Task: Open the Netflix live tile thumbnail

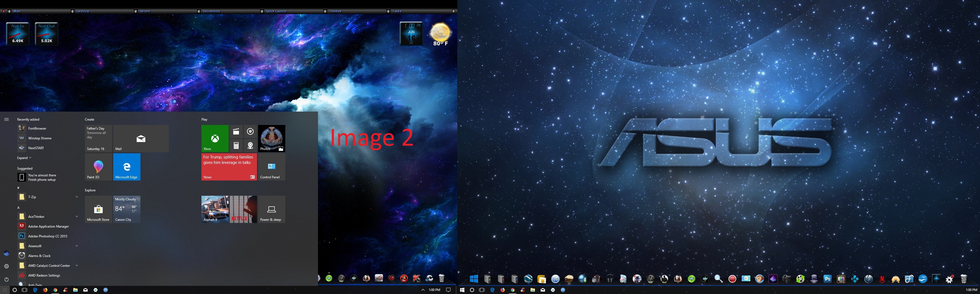Action: pos(243,209)
